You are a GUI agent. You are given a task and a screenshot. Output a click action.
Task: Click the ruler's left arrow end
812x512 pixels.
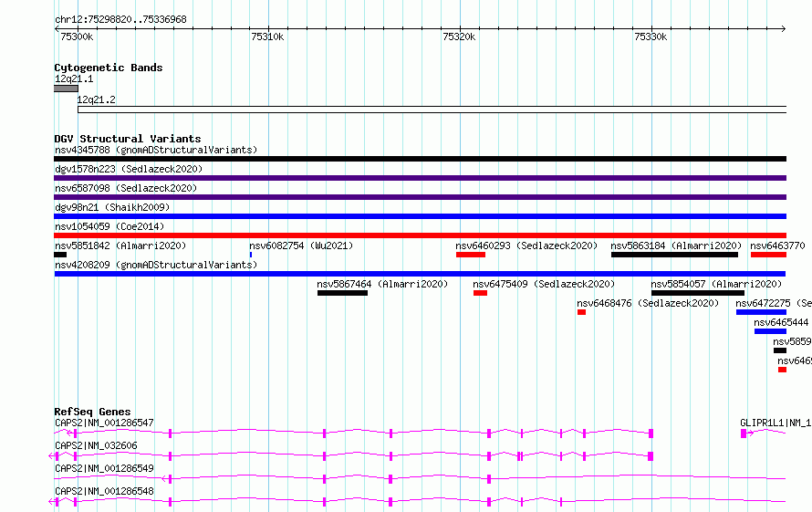point(57,28)
